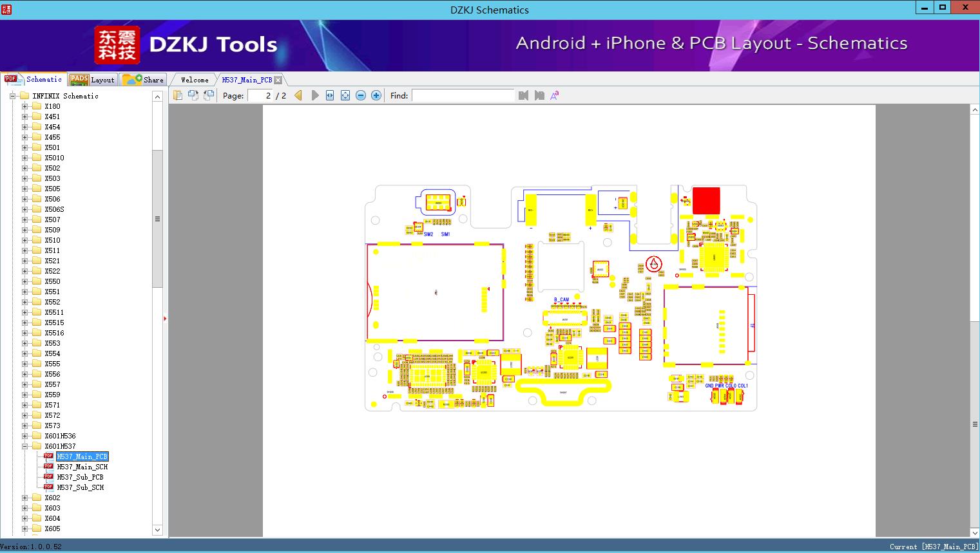Image resolution: width=980 pixels, height=553 pixels.
Task: Expand the X521 folder node
Action: point(24,261)
